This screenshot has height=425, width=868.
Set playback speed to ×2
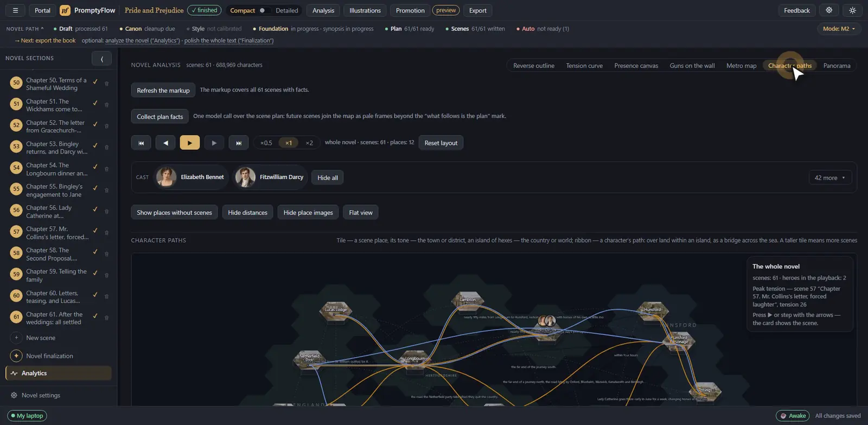[x=309, y=143]
